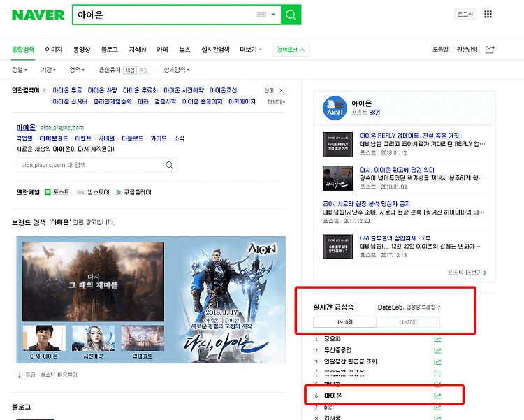
Task: Open the 다시, 아이온 광고에 담긴 의미 thumbnail
Action: 337,178
